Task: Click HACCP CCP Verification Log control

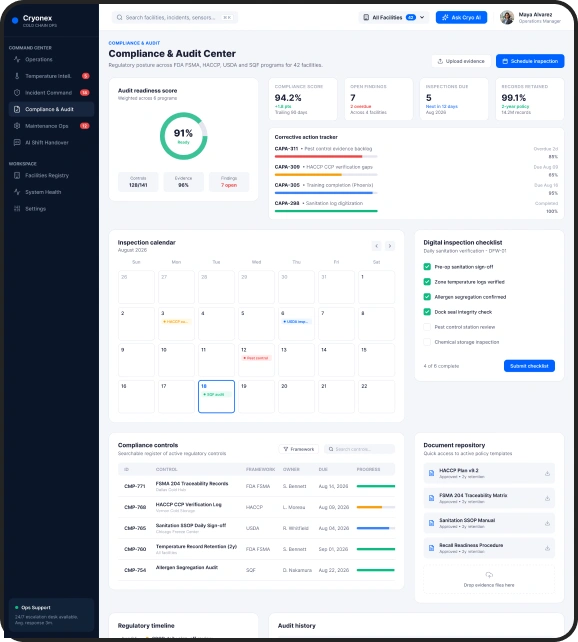Action: [188, 504]
